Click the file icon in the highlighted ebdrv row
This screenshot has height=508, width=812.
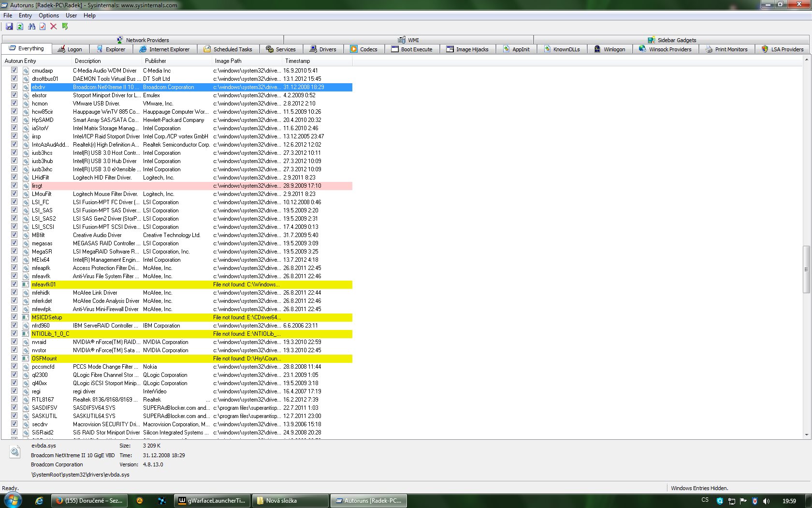point(26,87)
